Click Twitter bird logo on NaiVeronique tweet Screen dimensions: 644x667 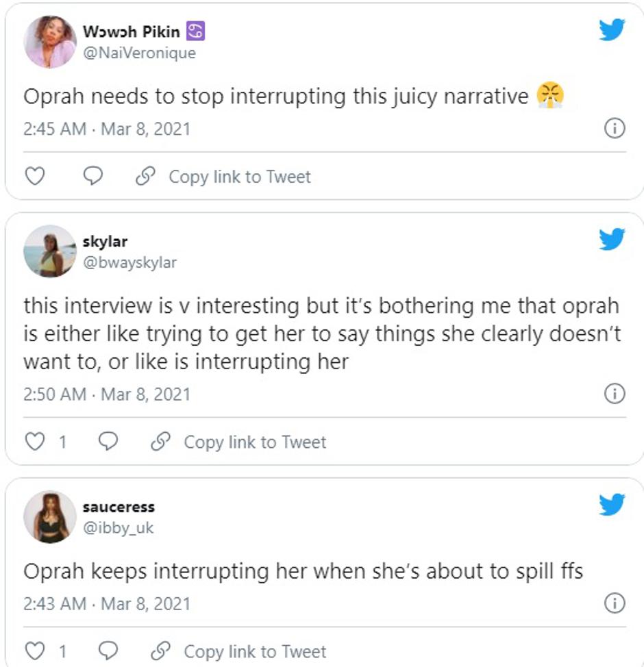tap(611, 29)
